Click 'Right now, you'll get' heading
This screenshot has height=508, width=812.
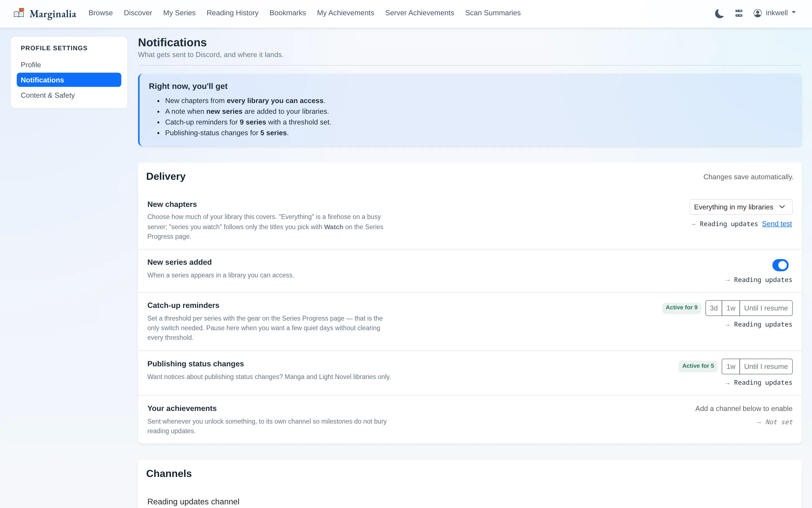(x=188, y=86)
